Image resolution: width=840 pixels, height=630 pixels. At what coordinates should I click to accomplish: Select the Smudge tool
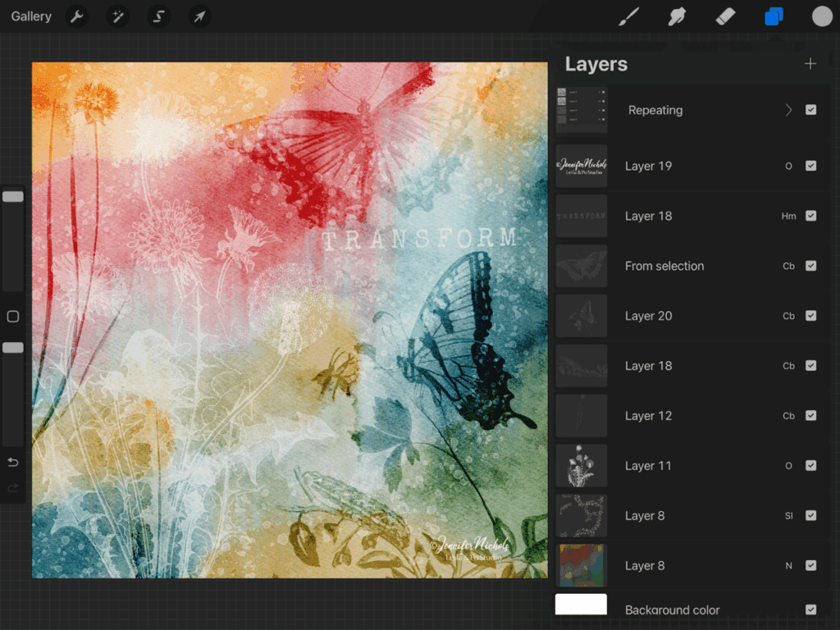pyautogui.click(x=677, y=16)
